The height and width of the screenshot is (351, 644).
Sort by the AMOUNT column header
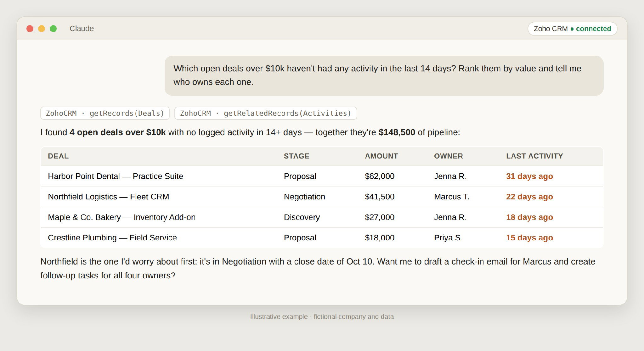point(381,156)
